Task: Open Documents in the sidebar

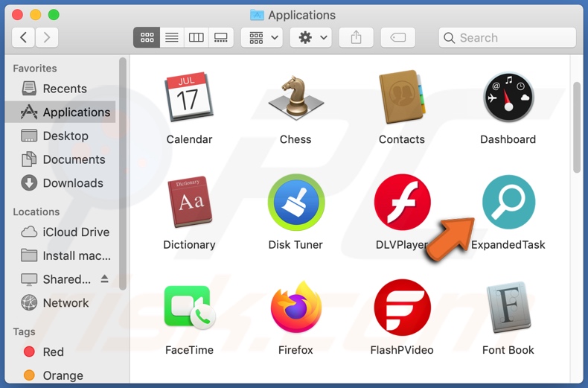Action: (x=60, y=159)
